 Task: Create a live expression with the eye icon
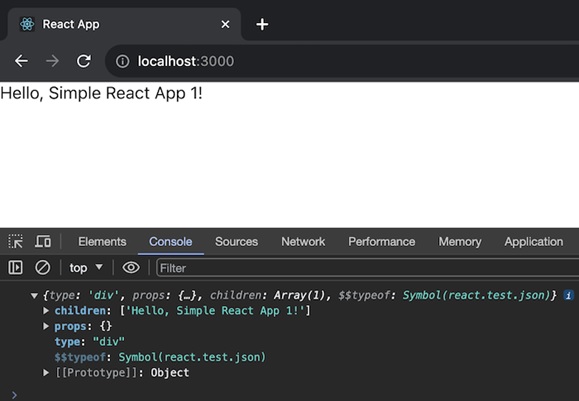tap(131, 267)
